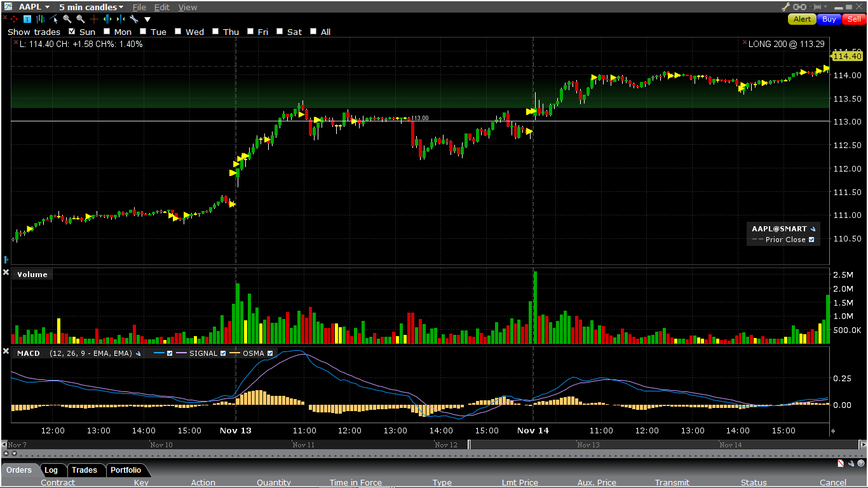The height and width of the screenshot is (488, 868).
Task: Click the second magnifying glass zoom icon
Action: [80, 19]
